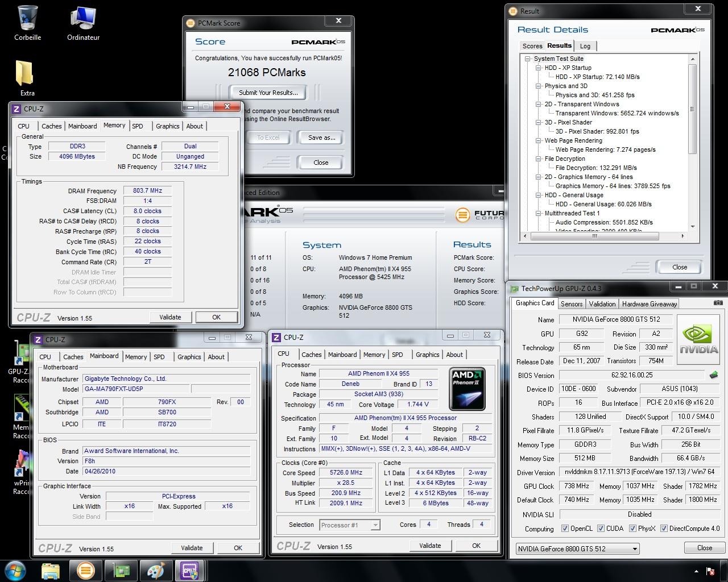Switch to GPU-Z graphics card taskbar icon
Screen dimensions: 728x582
point(121,571)
